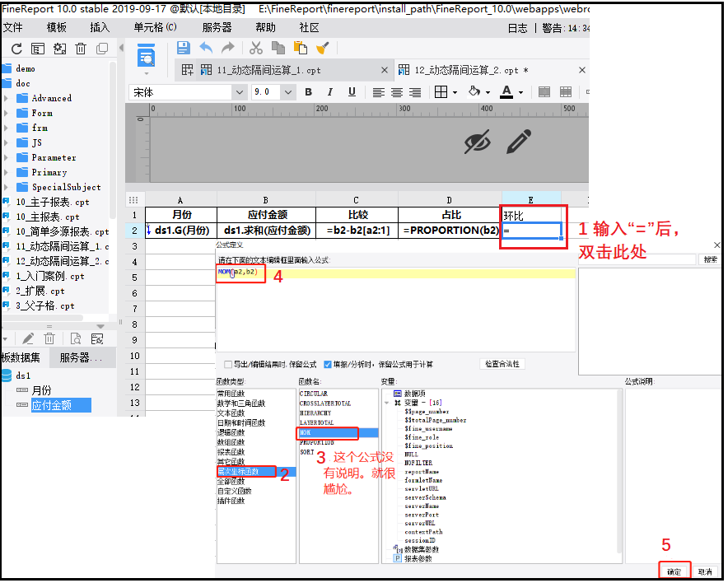Open 1_入门案例.cpt in file tree
Screen dimensions: 728x583
49,276
